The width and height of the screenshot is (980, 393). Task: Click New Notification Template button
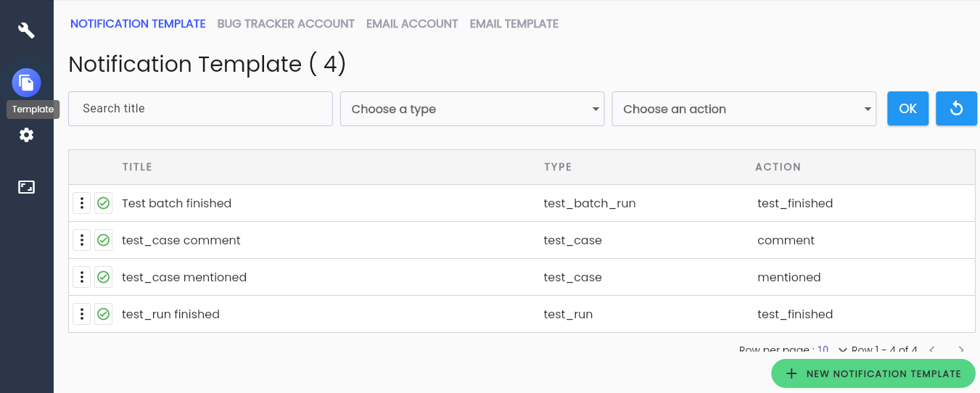[873, 373]
